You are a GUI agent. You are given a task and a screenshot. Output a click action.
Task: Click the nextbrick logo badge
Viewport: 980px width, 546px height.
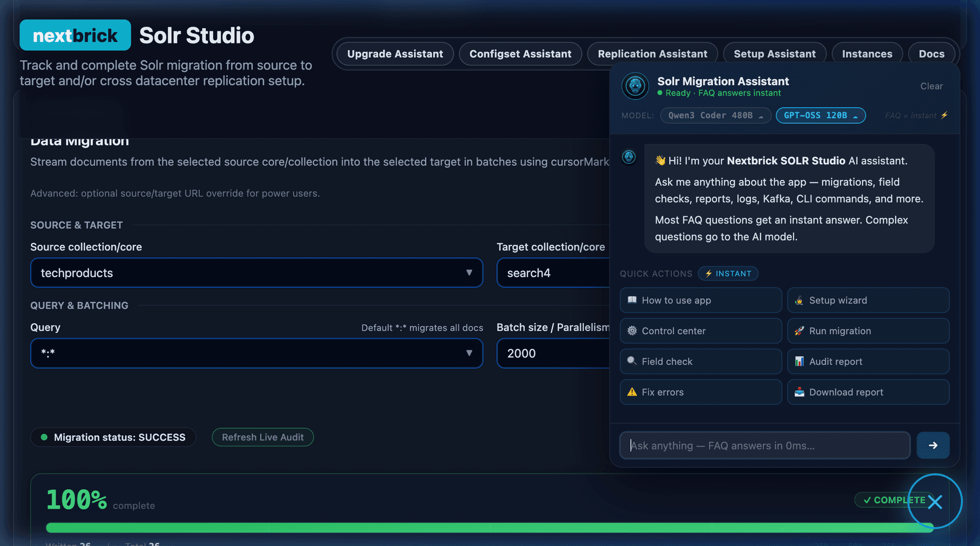pos(75,35)
